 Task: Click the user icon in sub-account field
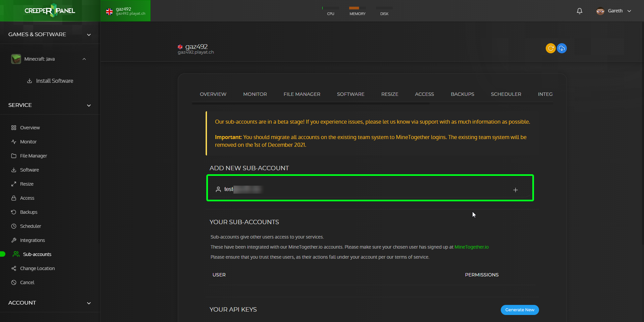pos(218,189)
